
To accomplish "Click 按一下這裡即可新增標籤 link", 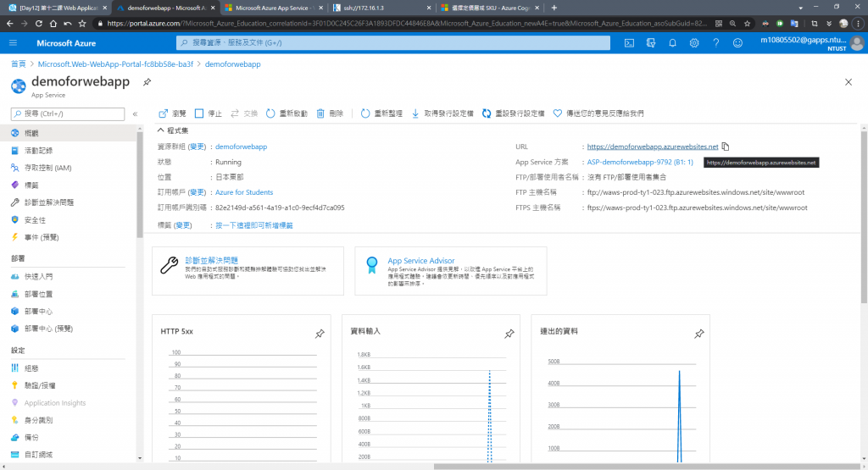I will [254, 225].
